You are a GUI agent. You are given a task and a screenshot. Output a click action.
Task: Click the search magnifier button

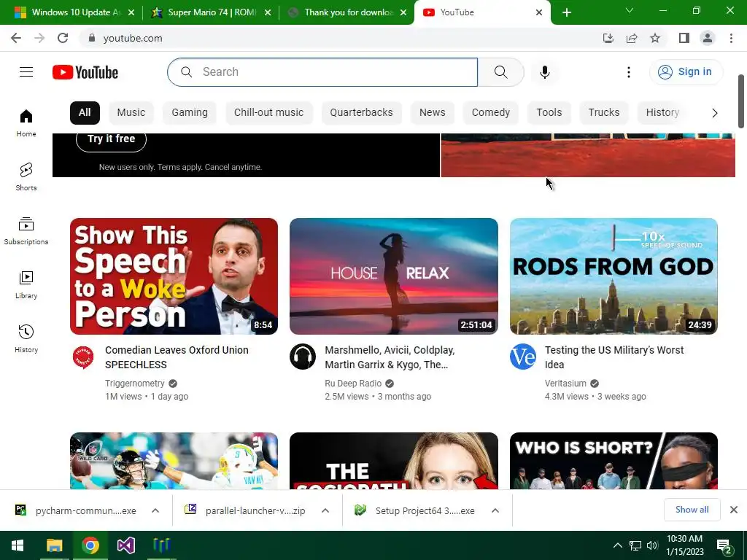point(500,72)
